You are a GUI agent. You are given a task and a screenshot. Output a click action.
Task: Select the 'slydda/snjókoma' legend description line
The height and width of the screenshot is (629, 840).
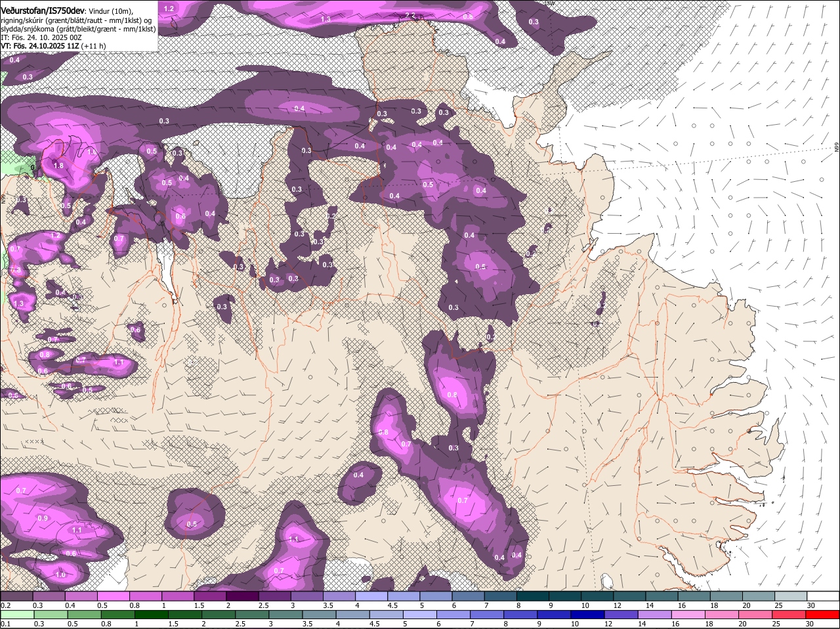pos(78,29)
